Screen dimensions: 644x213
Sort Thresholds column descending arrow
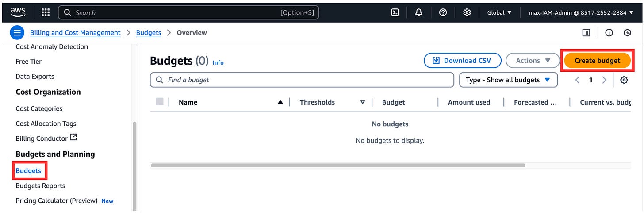363,102
